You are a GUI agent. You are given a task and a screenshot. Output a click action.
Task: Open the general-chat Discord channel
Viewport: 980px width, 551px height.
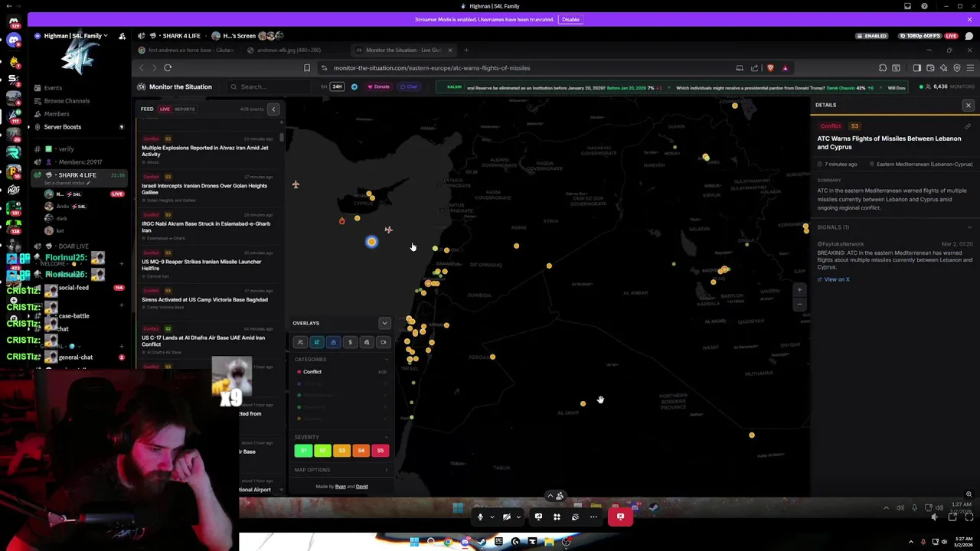tap(77, 357)
